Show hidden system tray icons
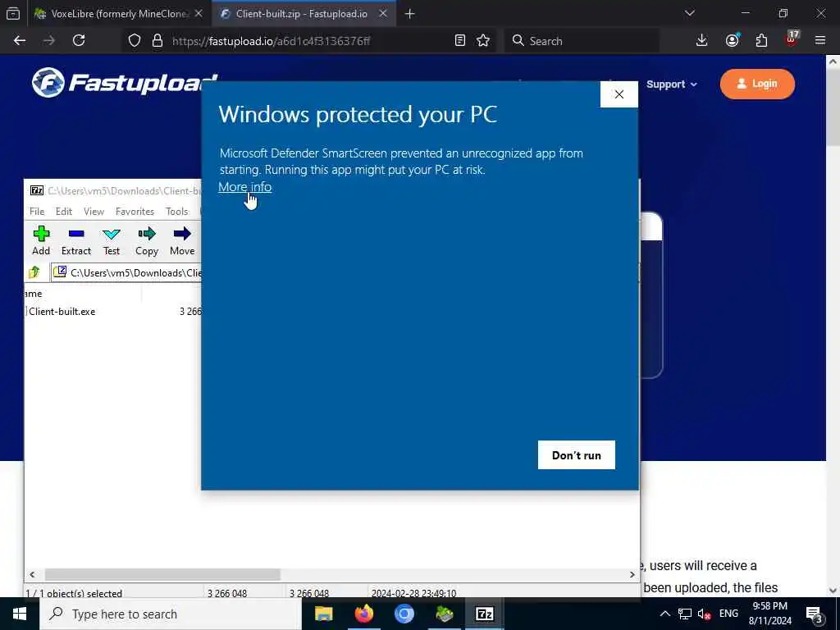The width and height of the screenshot is (840, 630). pyautogui.click(x=664, y=614)
